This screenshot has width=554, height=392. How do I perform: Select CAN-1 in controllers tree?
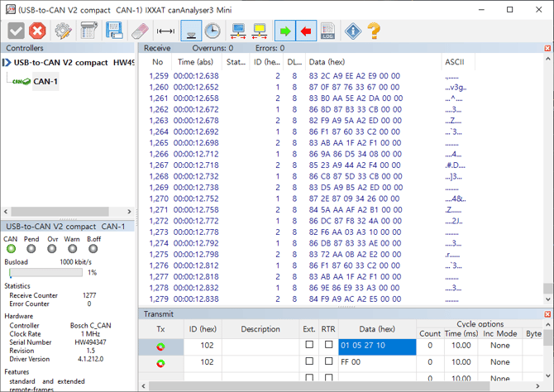[45, 81]
